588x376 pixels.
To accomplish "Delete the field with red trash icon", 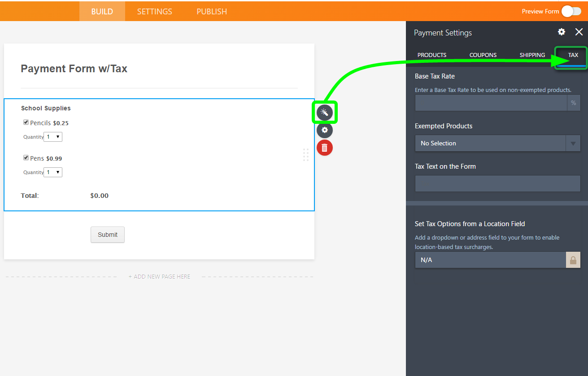I will [324, 148].
